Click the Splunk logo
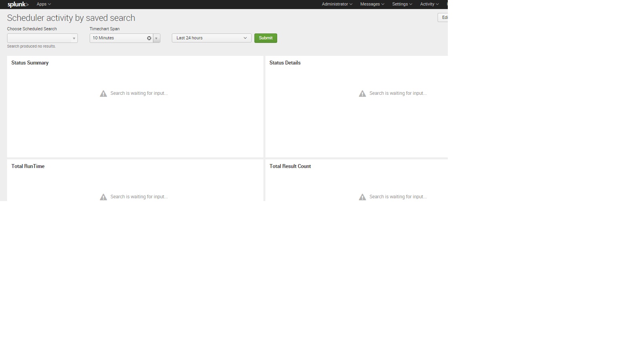644x362 pixels. [17, 4]
